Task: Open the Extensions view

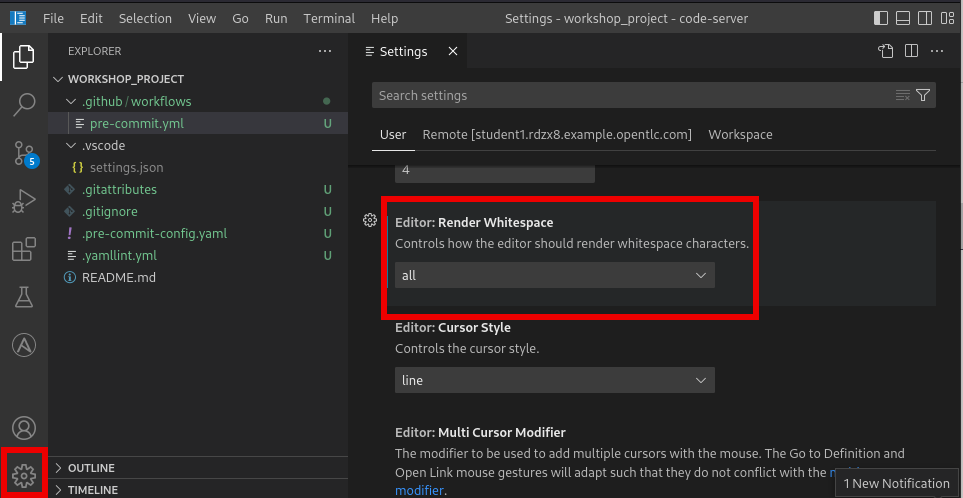Action: tap(23, 250)
